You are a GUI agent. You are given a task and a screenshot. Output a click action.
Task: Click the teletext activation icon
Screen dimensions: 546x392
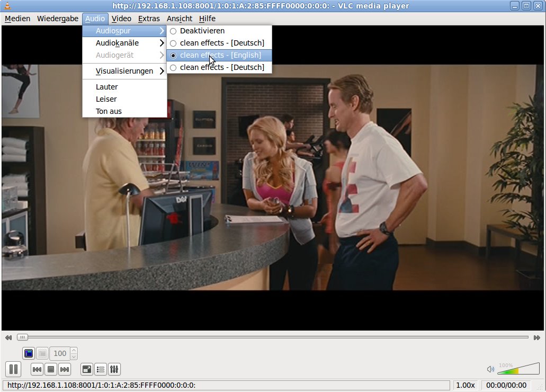[x=29, y=353]
